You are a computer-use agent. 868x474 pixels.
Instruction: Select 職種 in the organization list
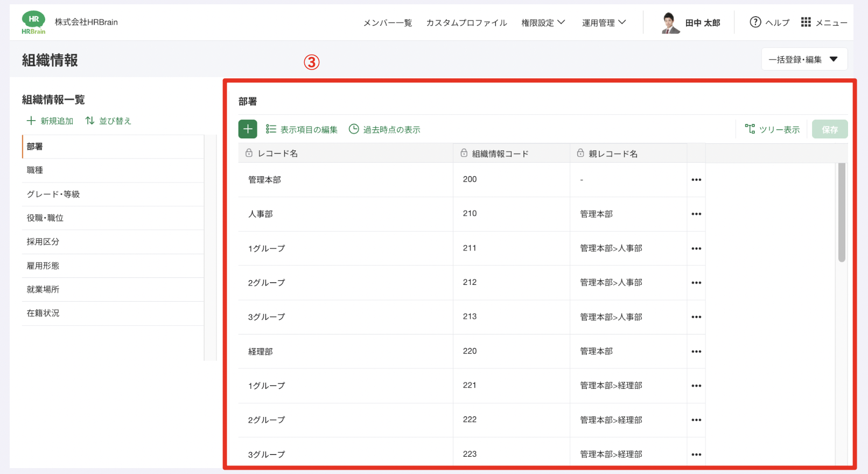click(35, 170)
